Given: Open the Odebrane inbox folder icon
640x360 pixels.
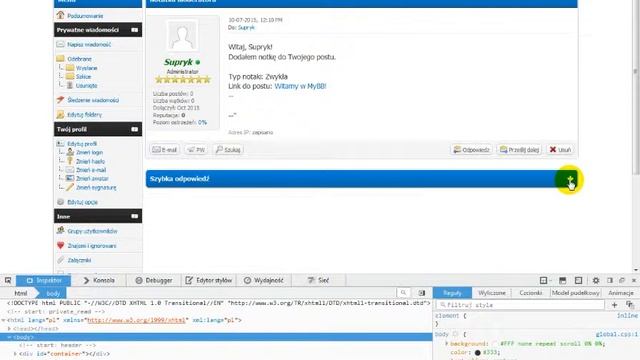Looking at the screenshot, I should [60, 58].
